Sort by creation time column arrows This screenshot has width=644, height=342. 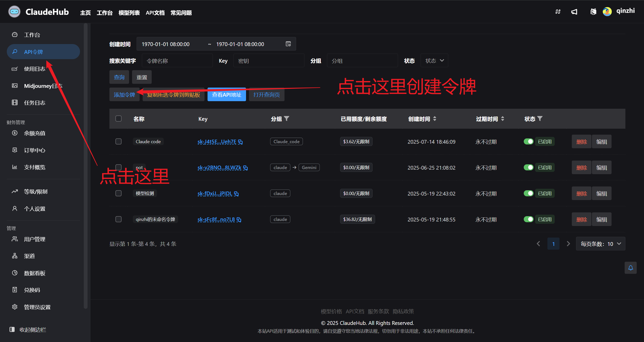[x=435, y=119]
